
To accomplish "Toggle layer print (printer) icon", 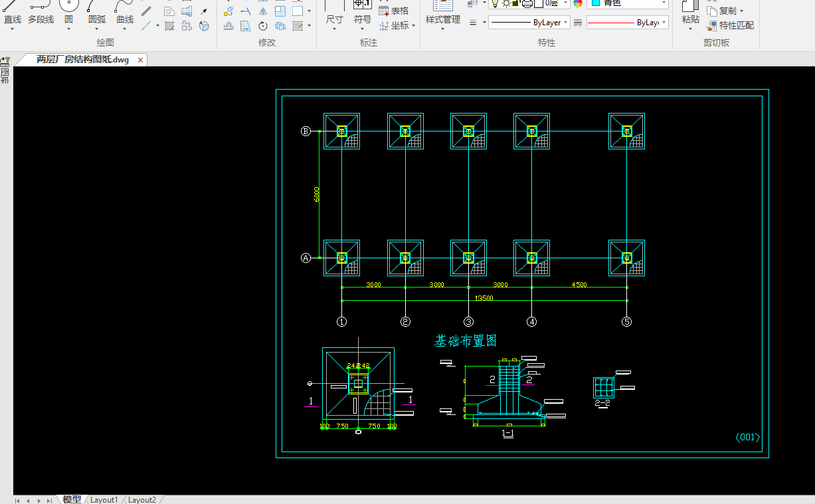I will tap(527, 3).
